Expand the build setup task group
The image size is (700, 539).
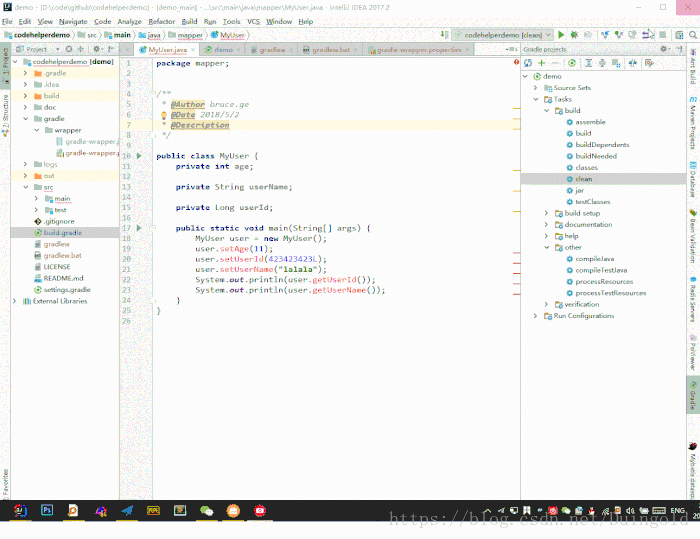tap(546, 213)
